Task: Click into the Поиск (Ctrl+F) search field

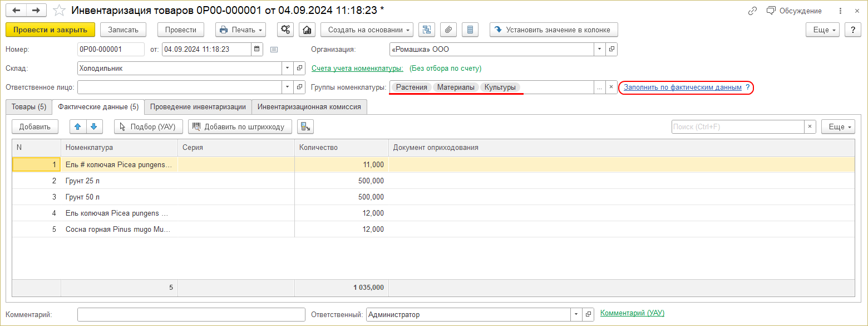Action: (737, 126)
